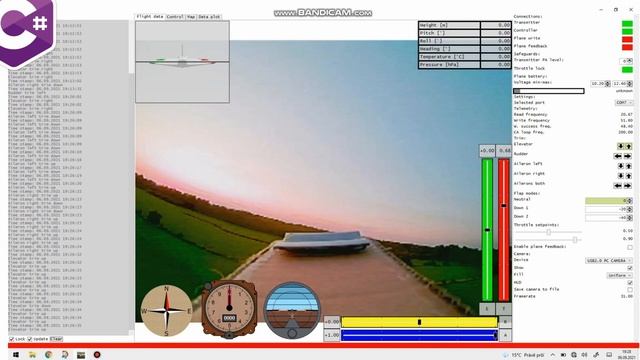Click the plane battery progress bar

[549, 91]
